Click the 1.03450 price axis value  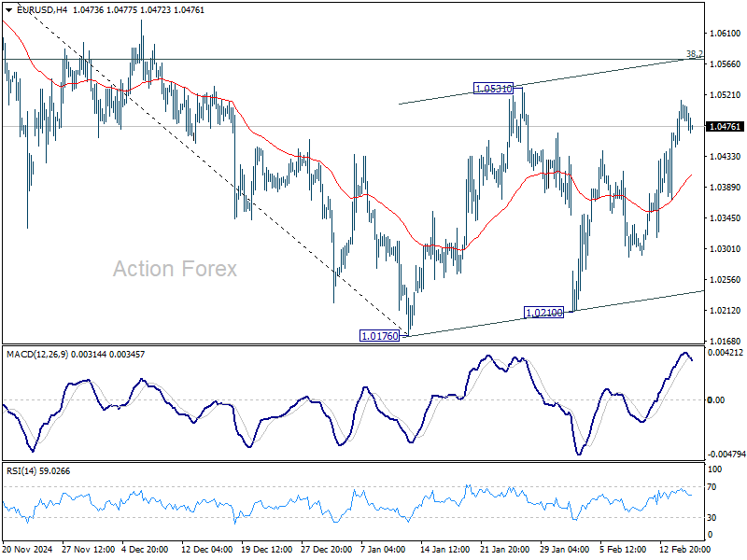[x=726, y=218]
